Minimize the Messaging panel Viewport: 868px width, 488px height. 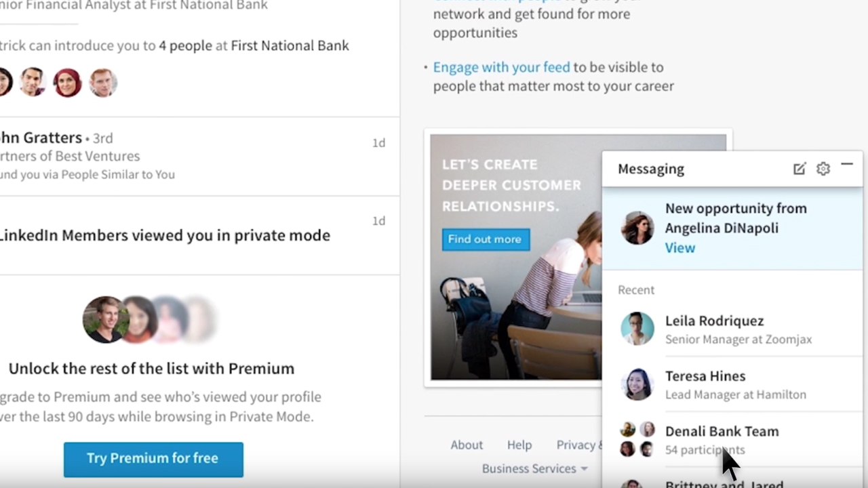[847, 165]
